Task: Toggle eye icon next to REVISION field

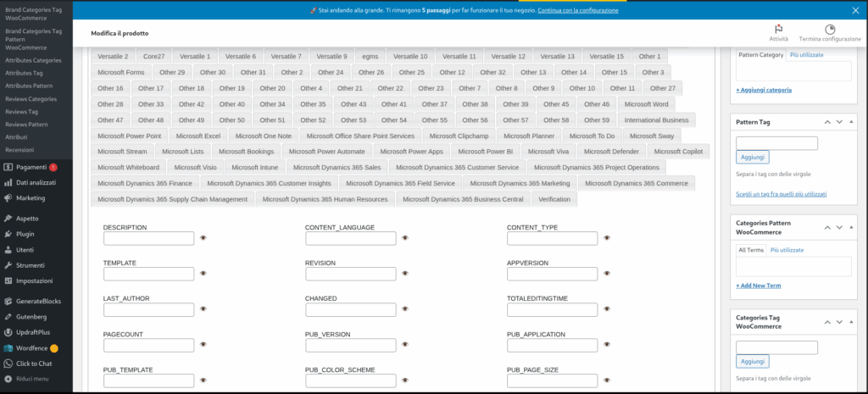Action: click(405, 274)
